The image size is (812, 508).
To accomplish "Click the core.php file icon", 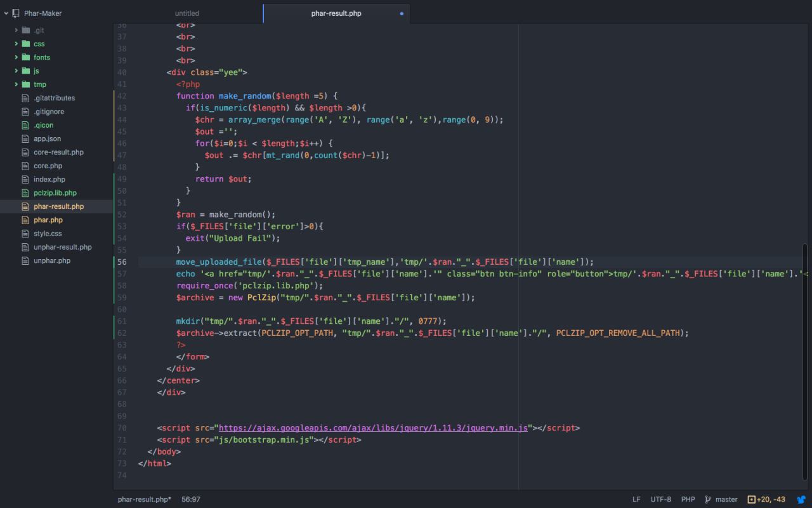I will 26,166.
